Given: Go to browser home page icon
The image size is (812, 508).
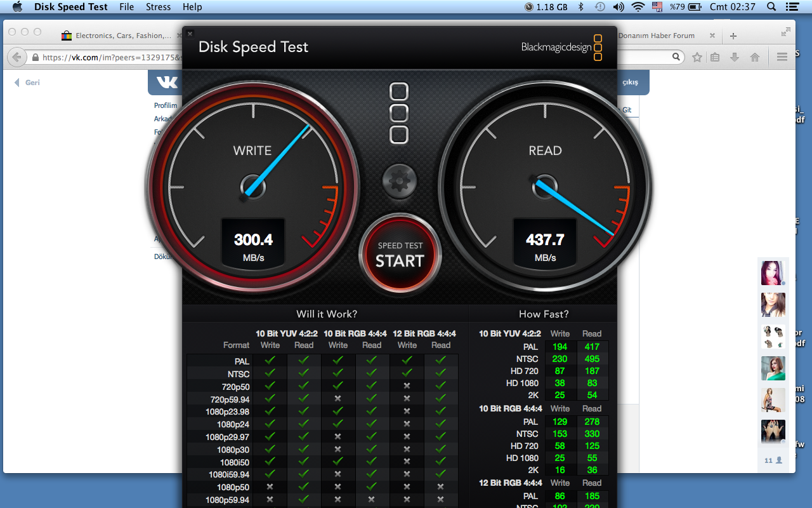Looking at the screenshot, I should (x=755, y=57).
